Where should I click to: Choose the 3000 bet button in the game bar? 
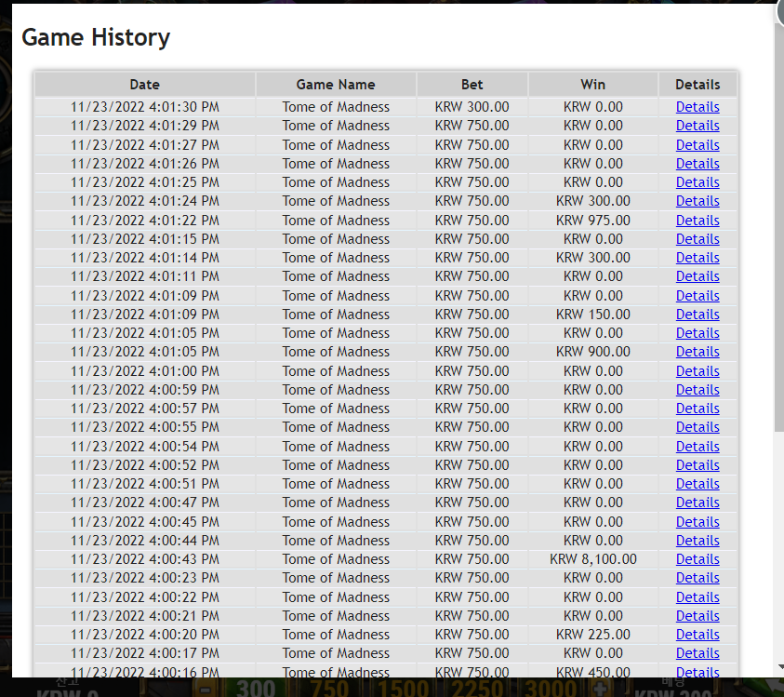(551, 688)
